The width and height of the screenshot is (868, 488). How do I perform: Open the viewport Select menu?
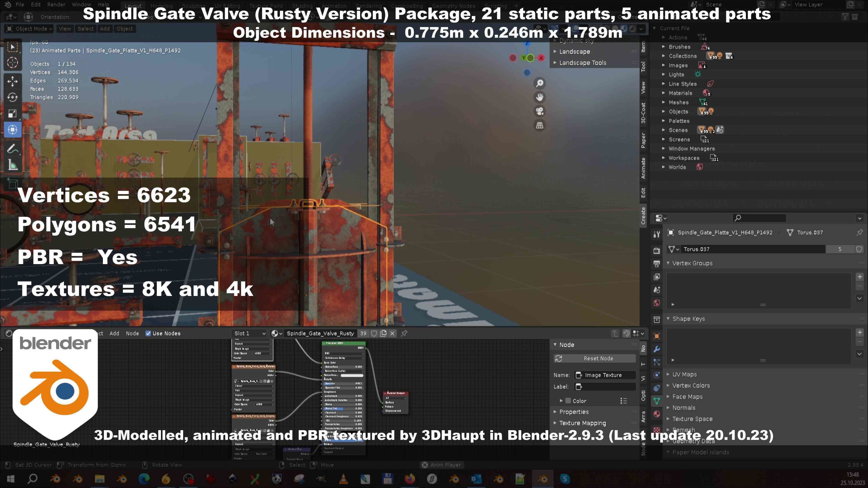[x=86, y=29]
